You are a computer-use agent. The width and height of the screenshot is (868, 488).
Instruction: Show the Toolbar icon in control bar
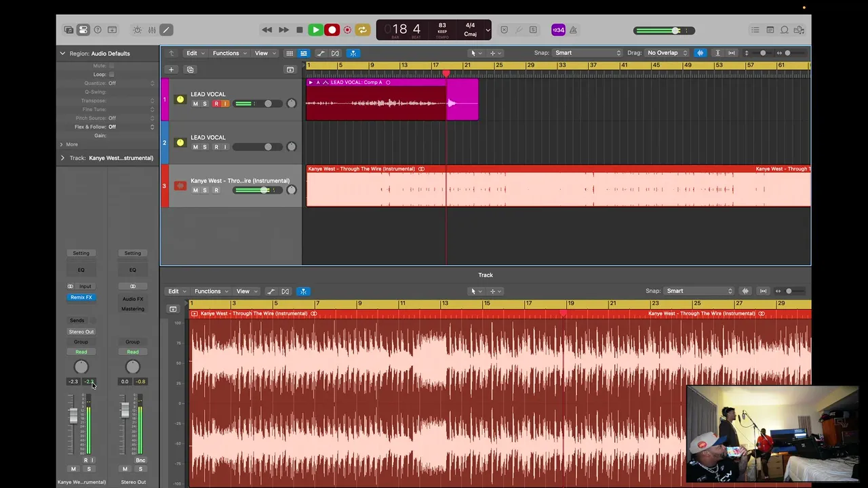click(x=112, y=30)
